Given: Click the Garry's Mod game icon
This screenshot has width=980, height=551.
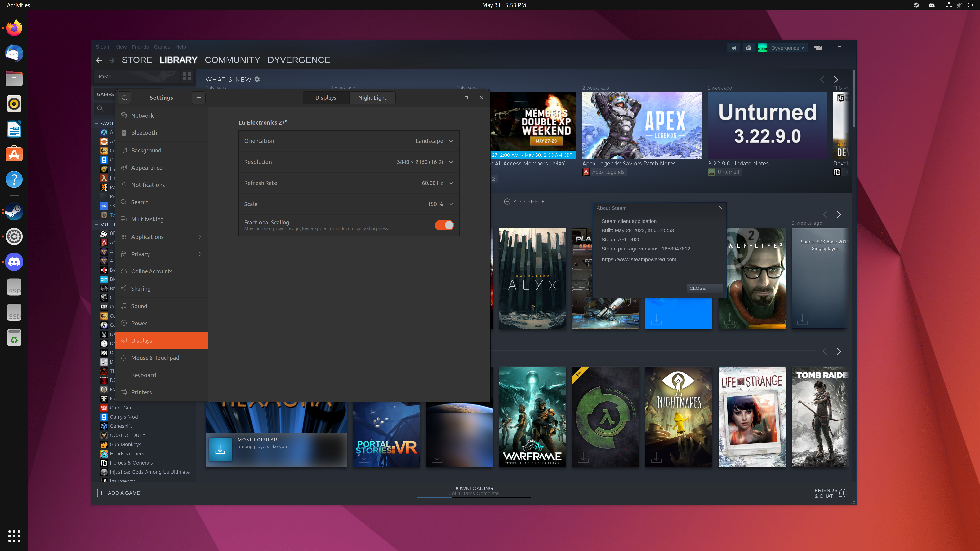Looking at the screenshot, I should (104, 417).
